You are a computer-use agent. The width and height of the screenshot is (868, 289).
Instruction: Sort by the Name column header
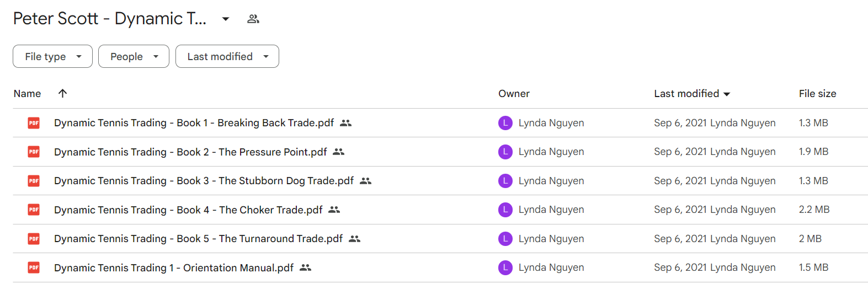pyautogui.click(x=27, y=94)
